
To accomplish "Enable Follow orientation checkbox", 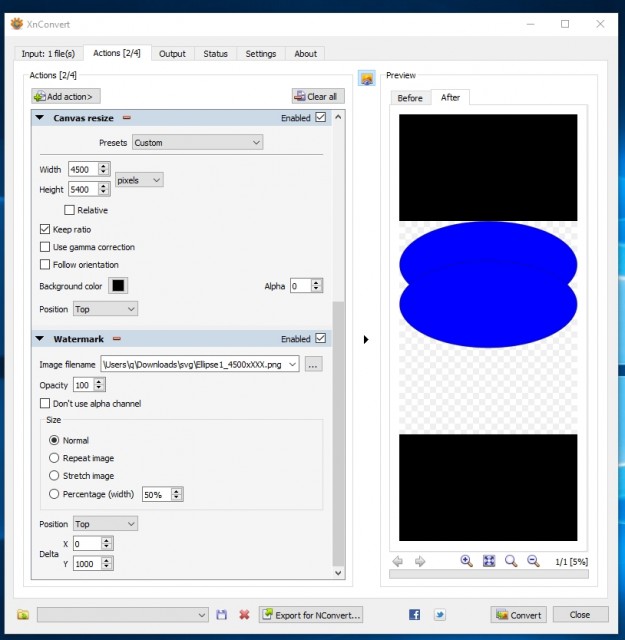I will (45, 264).
